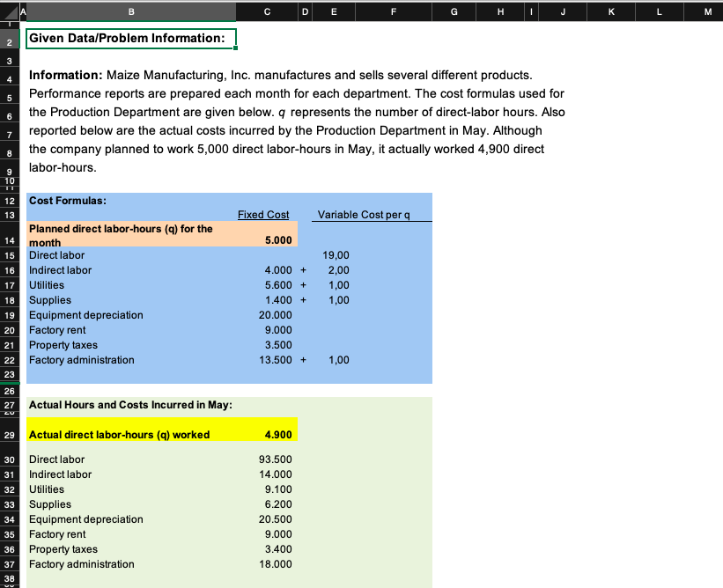Click the 'Cost Formulas:' heading cell
Viewport: 723px width, 588px height.
68,201
